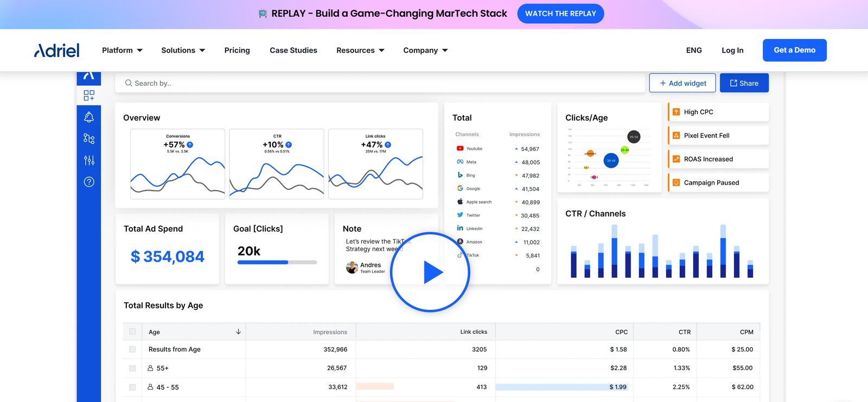Viewport: 868px width, 402px height.
Task: Open the Case Studies page
Action: point(293,50)
